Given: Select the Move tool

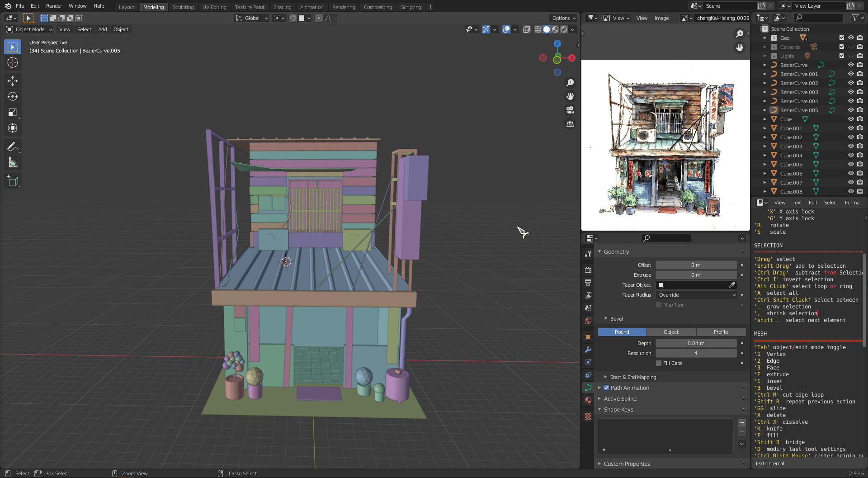Looking at the screenshot, I should 13,80.
